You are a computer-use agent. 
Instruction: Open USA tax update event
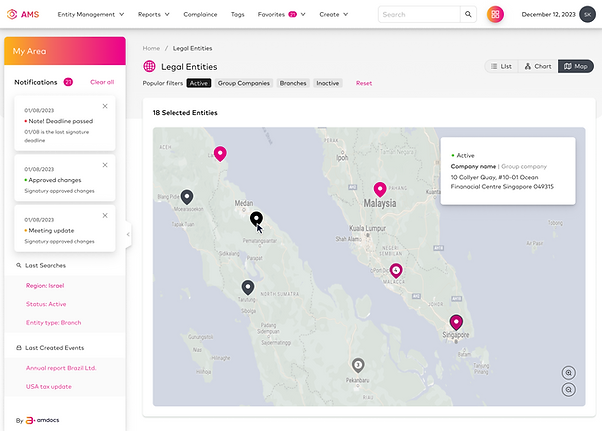tap(49, 386)
